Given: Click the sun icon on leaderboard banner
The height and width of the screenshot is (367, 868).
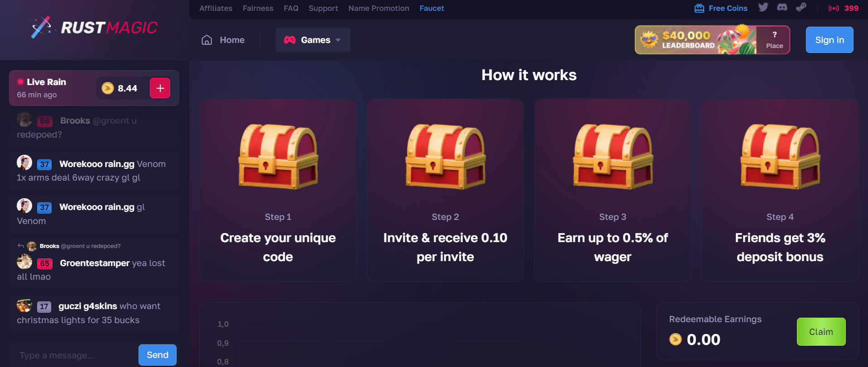Looking at the screenshot, I should coord(649,40).
